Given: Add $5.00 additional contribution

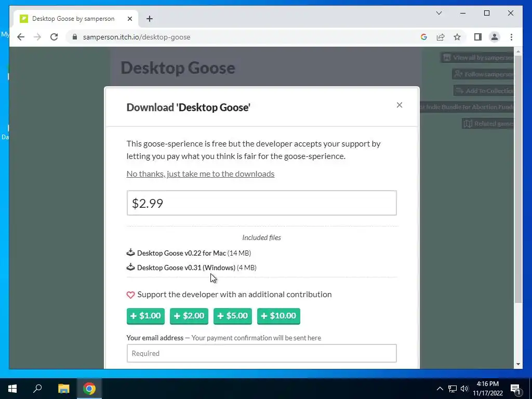Looking at the screenshot, I should pos(233,316).
